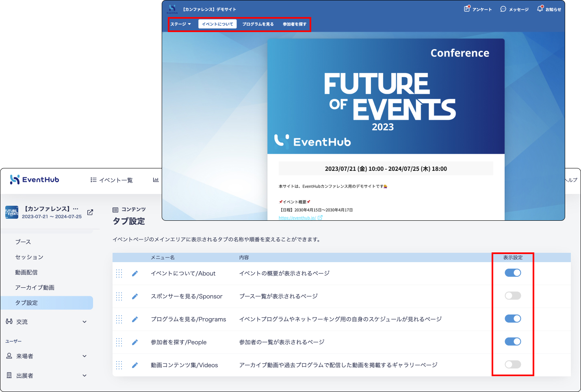Screen dimensions: 581x392
Task: Turn off display for プログラムを見る/Programs tab
Action: pyautogui.click(x=513, y=319)
